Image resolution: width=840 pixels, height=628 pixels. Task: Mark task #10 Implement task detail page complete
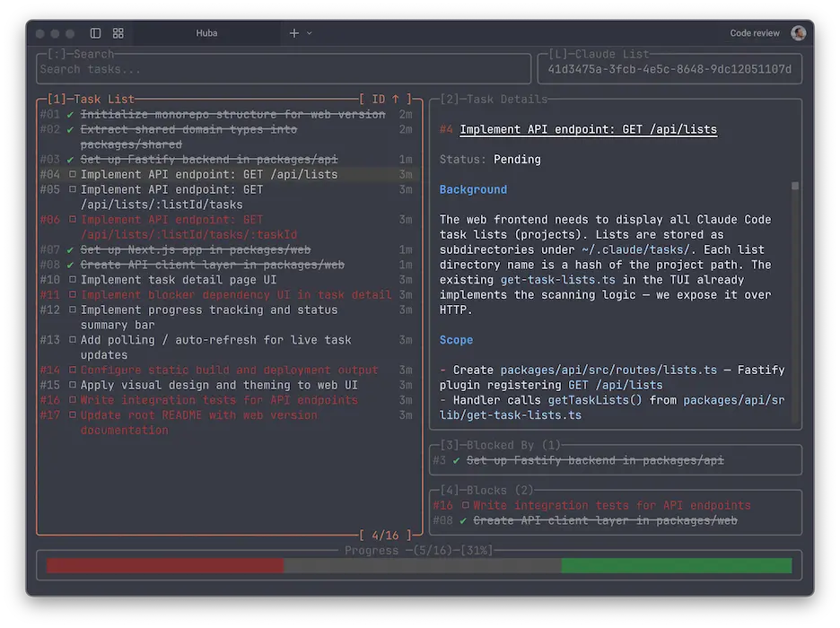[x=74, y=279]
